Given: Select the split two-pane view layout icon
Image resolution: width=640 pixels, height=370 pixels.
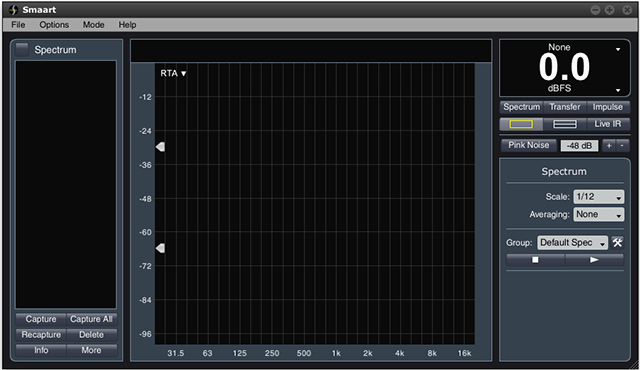Looking at the screenshot, I should (x=564, y=124).
